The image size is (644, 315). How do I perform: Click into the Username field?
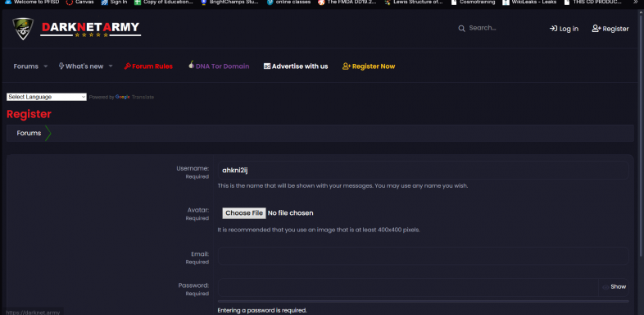[x=423, y=171]
